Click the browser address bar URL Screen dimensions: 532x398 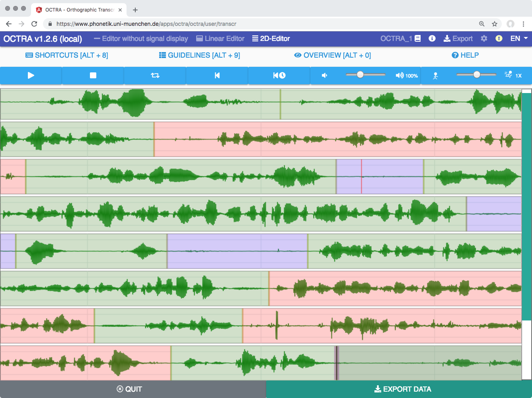tap(146, 24)
